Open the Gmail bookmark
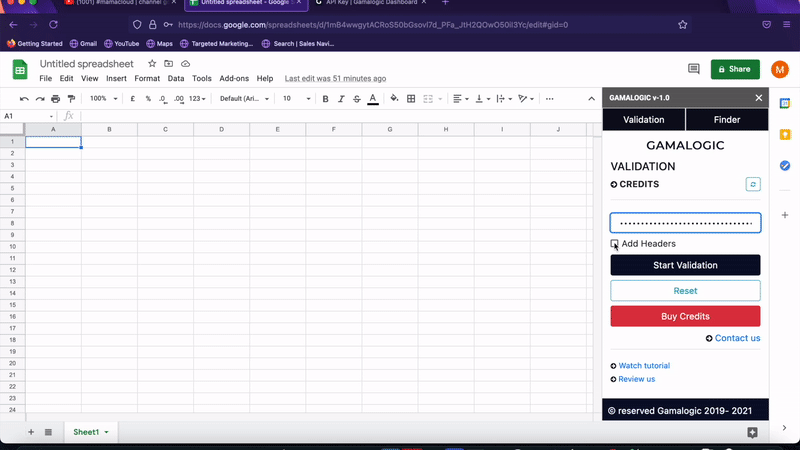The image size is (800, 450). pos(83,44)
